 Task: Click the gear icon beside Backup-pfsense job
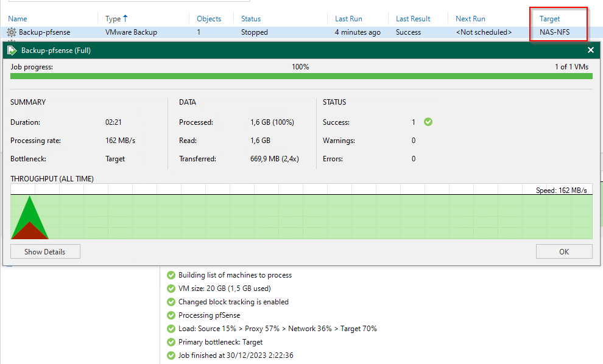tap(12, 32)
